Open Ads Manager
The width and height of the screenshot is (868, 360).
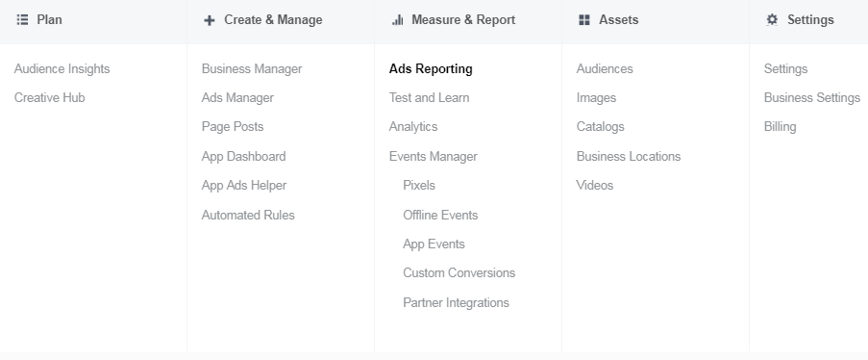(x=237, y=97)
